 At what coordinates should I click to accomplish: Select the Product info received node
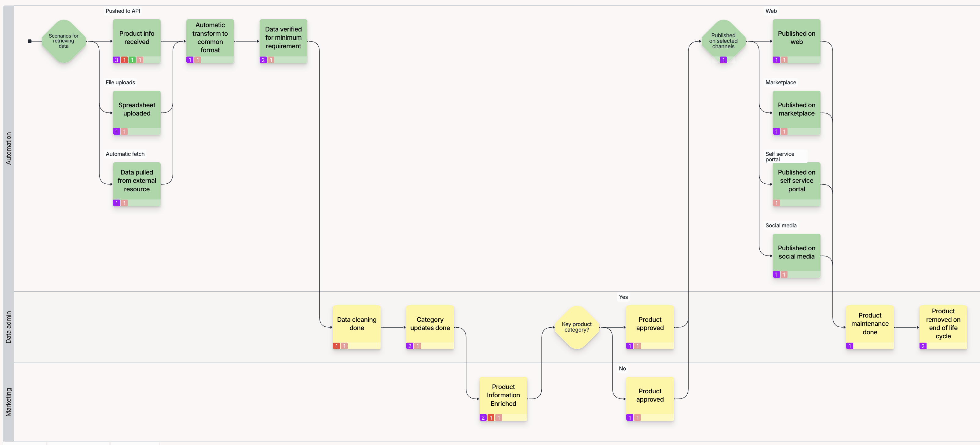pyautogui.click(x=137, y=41)
